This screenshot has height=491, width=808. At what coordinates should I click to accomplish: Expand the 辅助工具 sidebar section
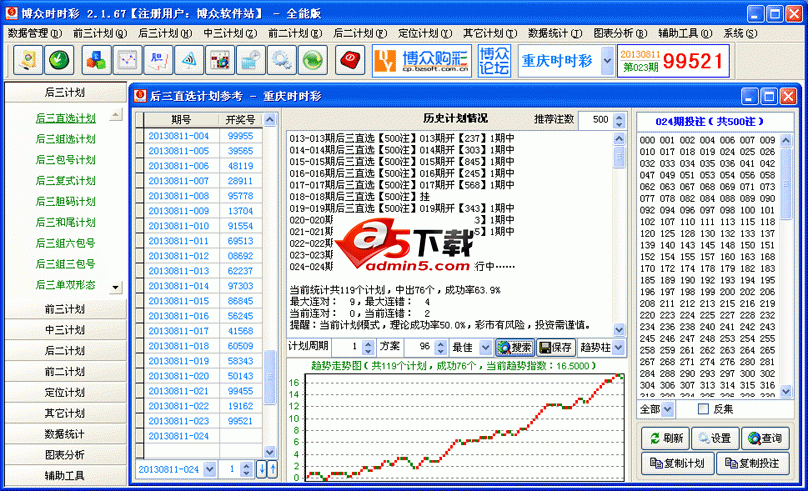65,476
